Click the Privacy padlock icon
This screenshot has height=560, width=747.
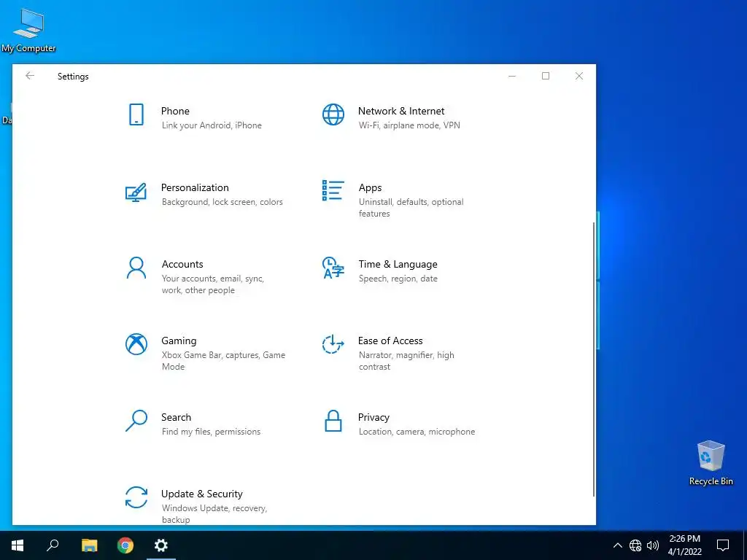point(333,421)
